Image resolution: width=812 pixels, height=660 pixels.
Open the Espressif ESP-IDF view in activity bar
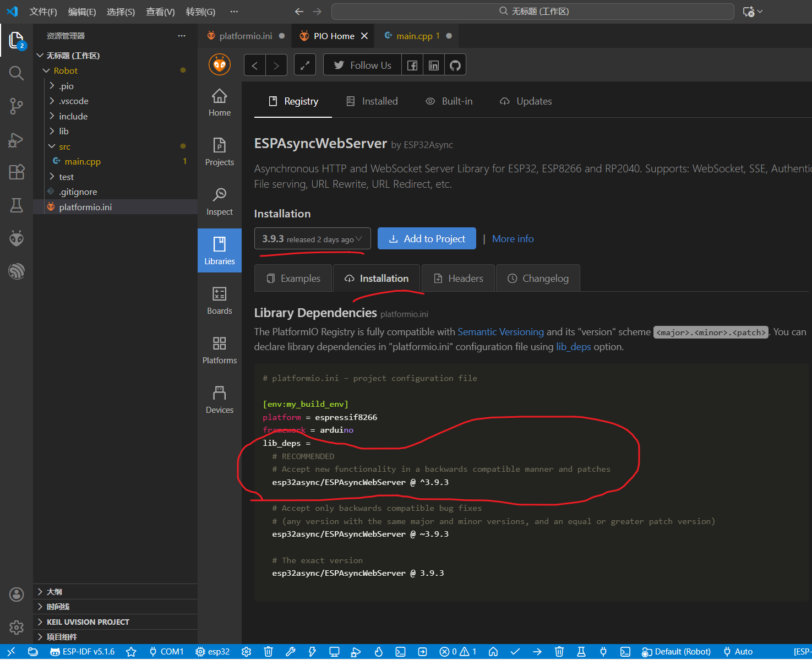(x=17, y=271)
